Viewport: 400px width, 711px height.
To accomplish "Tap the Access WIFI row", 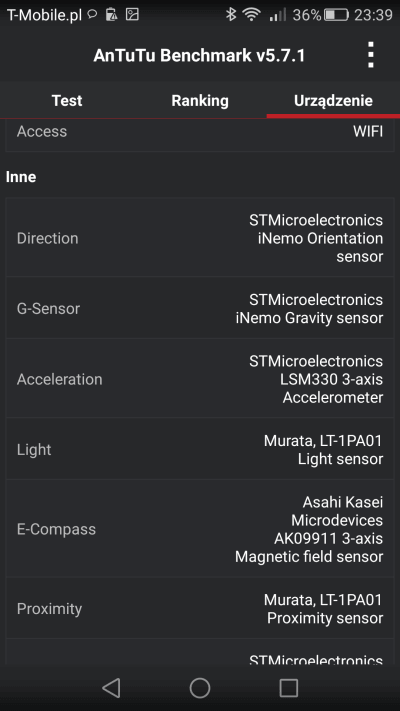I will (200, 135).
